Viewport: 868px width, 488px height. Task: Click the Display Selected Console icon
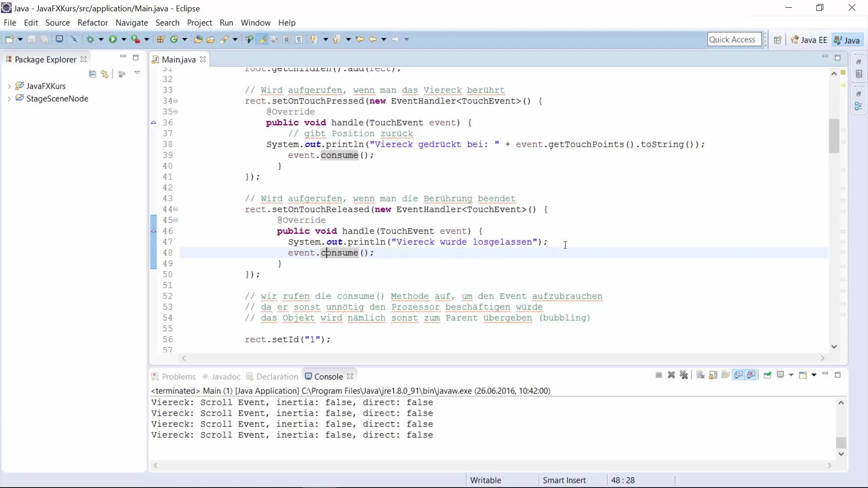pos(781,375)
